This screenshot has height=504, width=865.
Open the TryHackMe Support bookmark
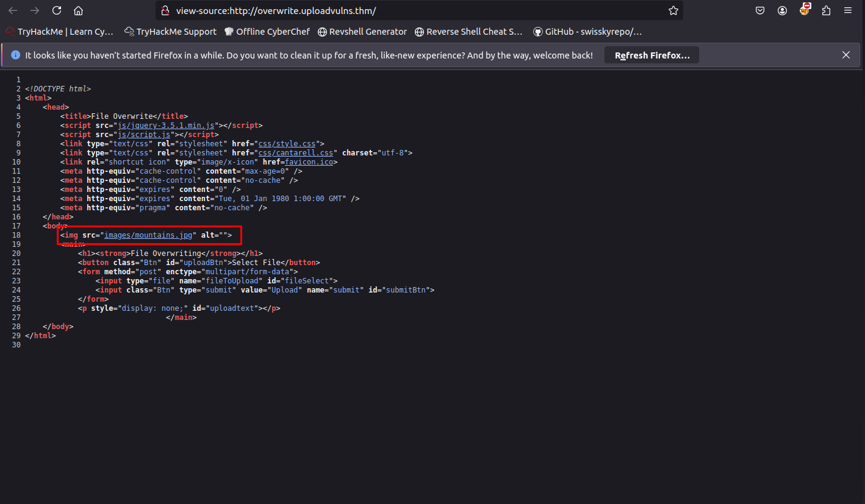(170, 32)
